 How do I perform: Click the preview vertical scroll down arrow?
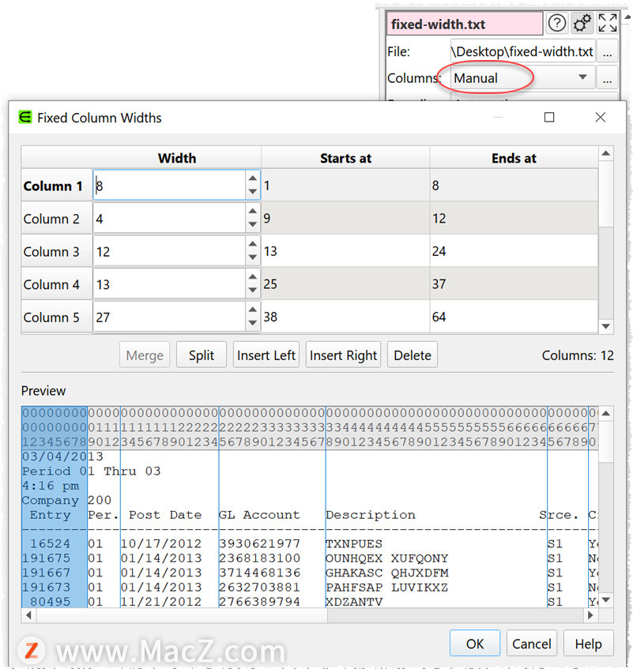coord(605,599)
